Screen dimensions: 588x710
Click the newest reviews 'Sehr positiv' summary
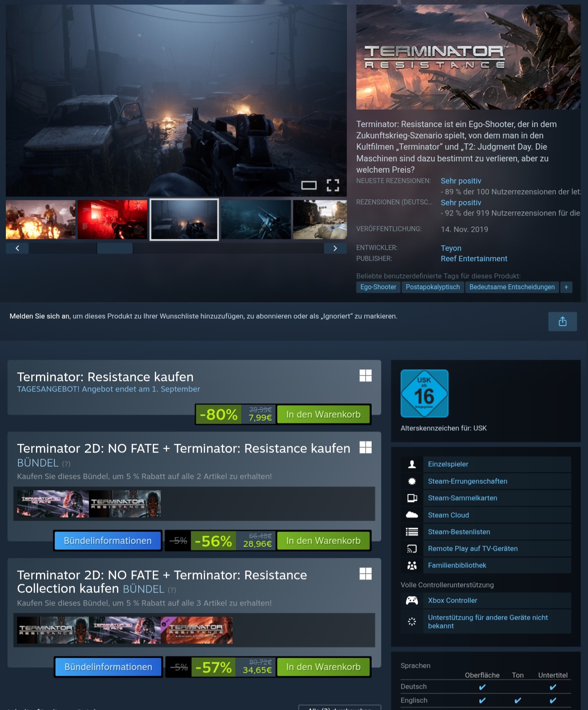point(461,181)
